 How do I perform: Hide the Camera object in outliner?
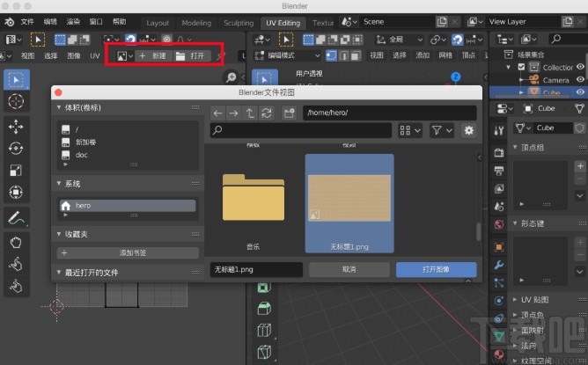pos(580,79)
